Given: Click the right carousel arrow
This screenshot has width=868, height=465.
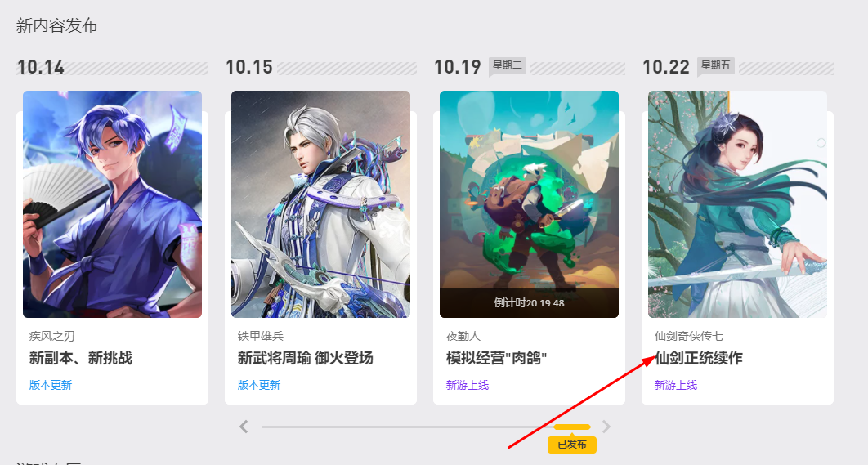Looking at the screenshot, I should (606, 427).
